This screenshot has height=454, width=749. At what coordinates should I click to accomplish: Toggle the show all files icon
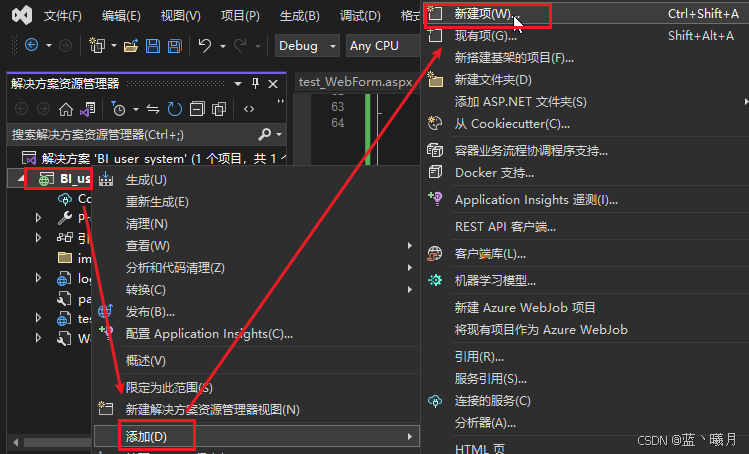(219, 109)
